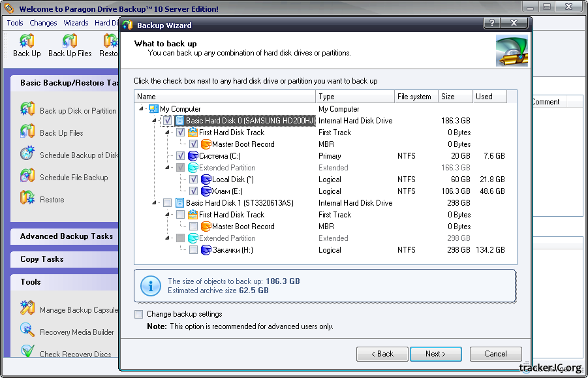Click the Back Up toolbar icon
The height and width of the screenshot is (378, 588).
pyautogui.click(x=27, y=42)
